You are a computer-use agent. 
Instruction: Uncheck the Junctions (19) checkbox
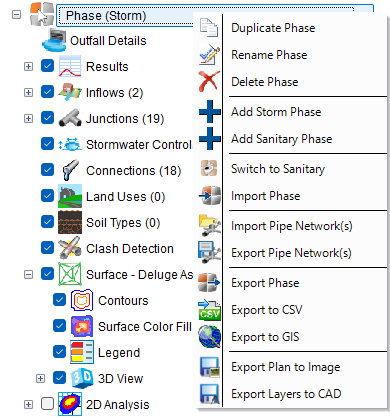coord(47,118)
